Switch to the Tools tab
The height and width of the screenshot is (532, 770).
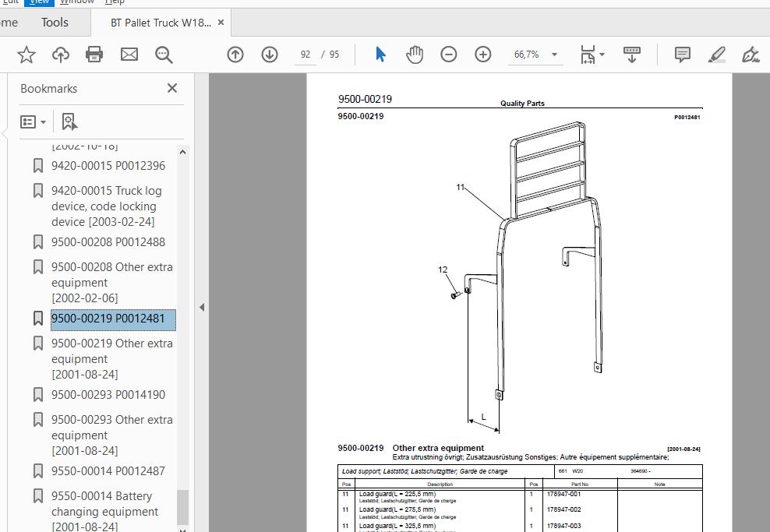pos(55,23)
